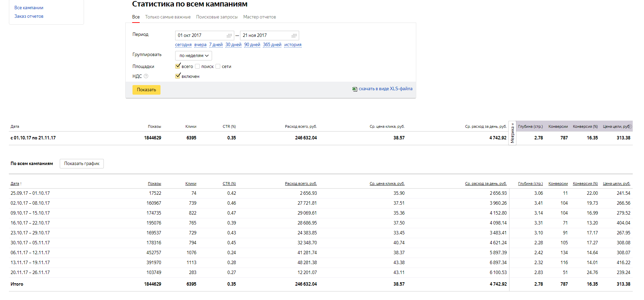Sort lower table by 'Конверсия (%)' header
Image resolution: width=644 pixels, height=300 pixels.
click(x=585, y=184)
